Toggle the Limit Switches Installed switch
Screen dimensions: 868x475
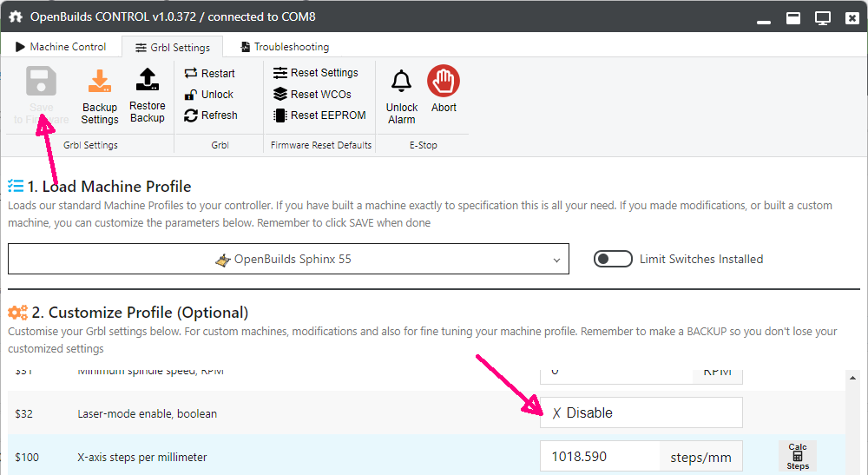tap(612, 259)
